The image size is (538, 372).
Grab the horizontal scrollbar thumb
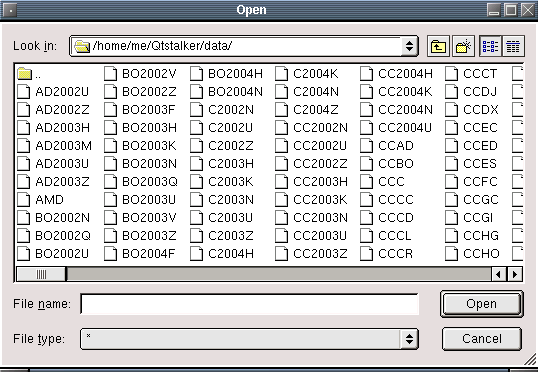click(x=41, y=274)
